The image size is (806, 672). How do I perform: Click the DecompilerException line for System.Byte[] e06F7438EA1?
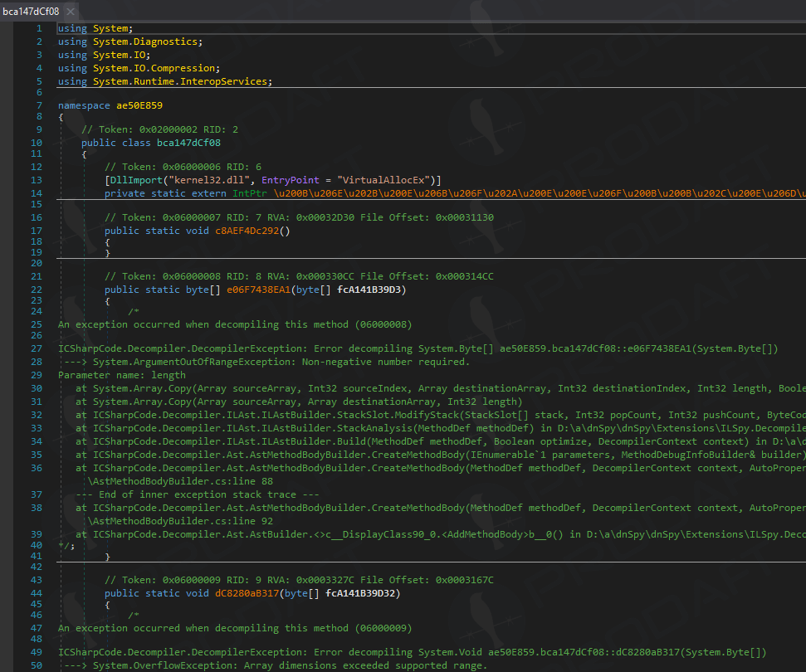(418, 348)
